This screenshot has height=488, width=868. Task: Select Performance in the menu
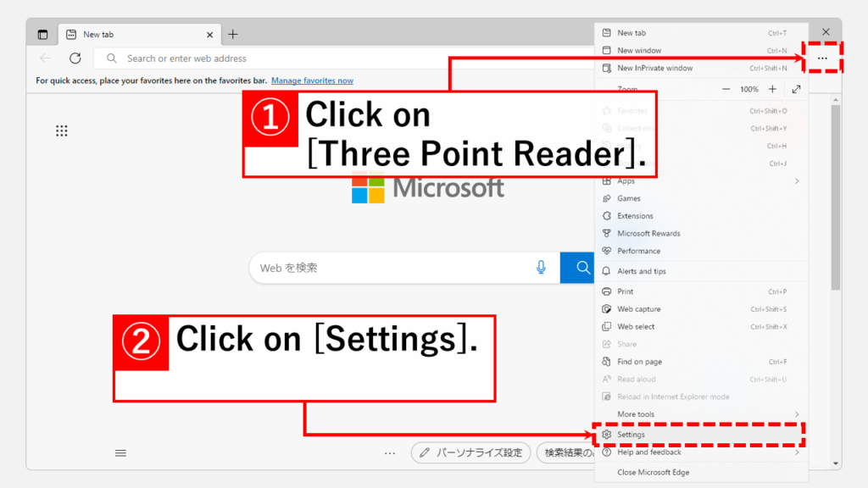click(701, 251)
